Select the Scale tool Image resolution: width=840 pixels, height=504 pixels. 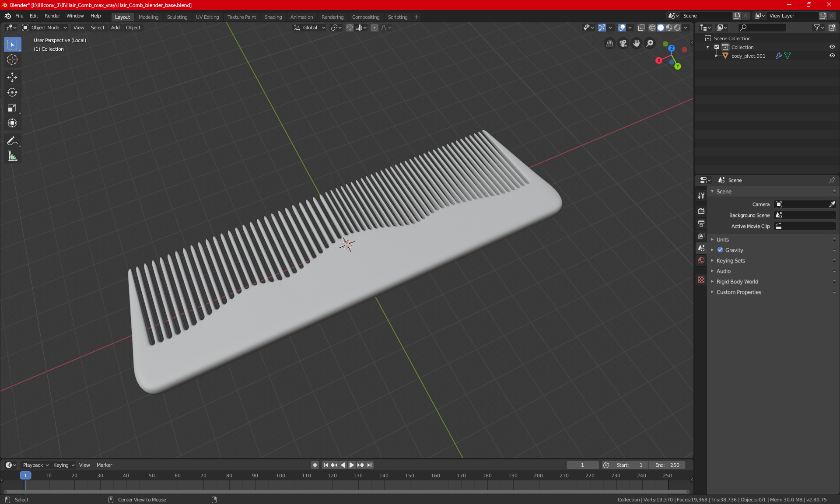coord(12,108)
